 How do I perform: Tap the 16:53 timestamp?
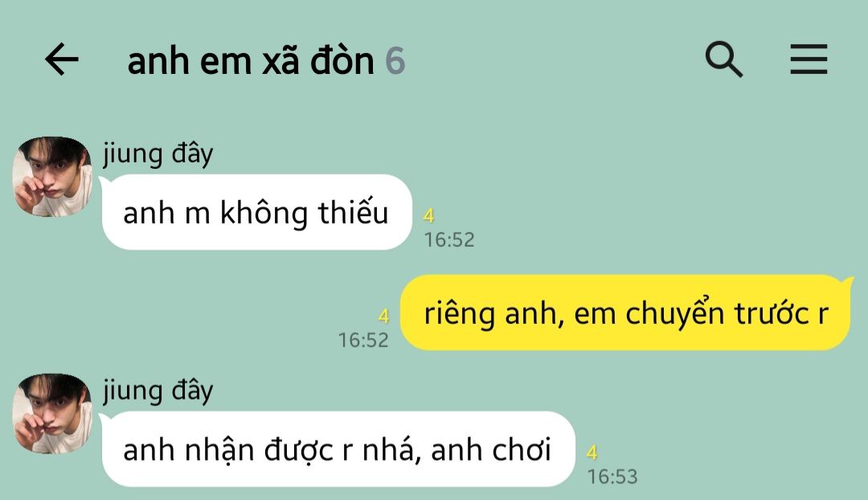612,476
